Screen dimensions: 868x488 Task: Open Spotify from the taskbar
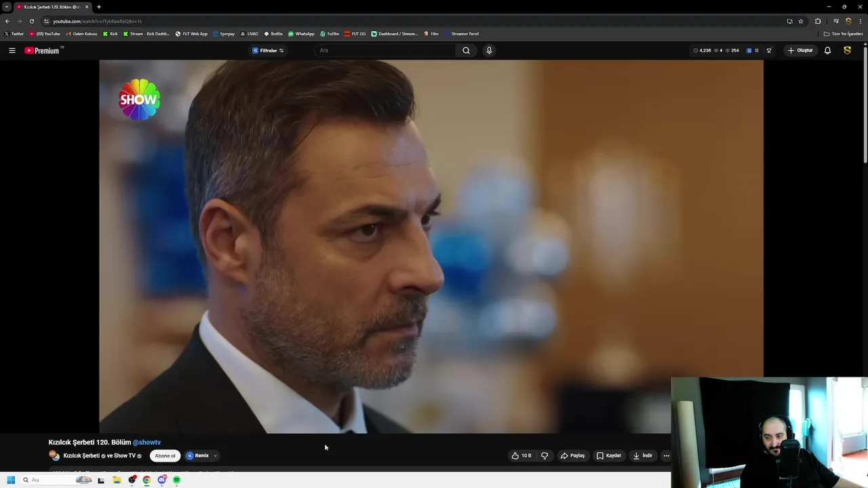point(176,480)
